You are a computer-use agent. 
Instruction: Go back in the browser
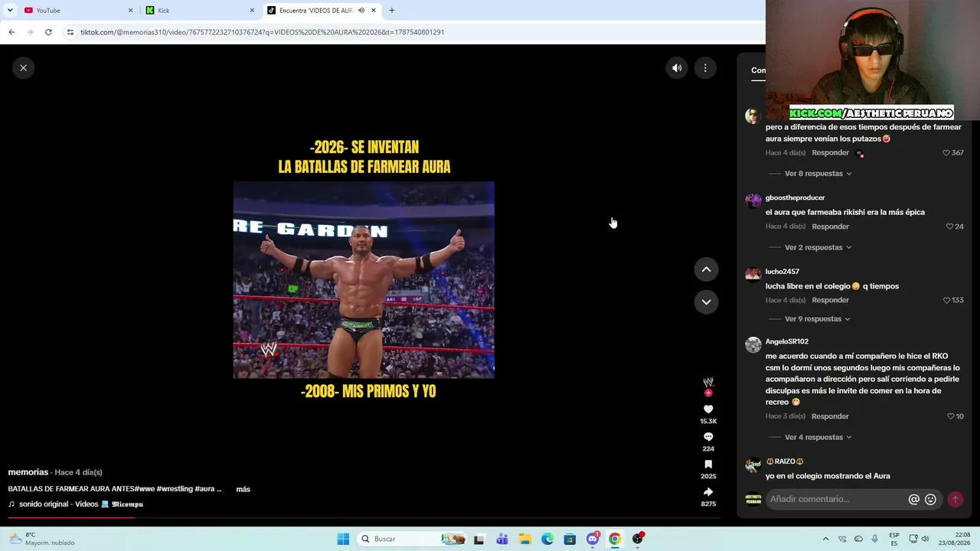11,32
